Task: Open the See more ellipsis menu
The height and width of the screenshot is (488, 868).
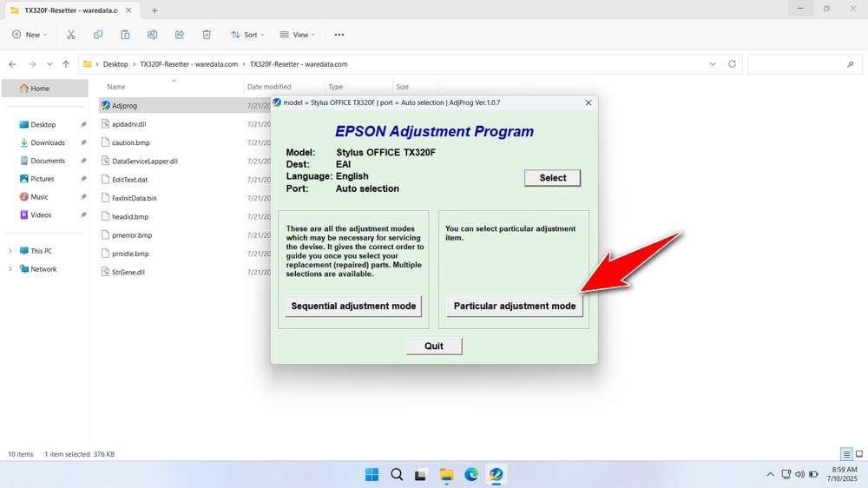Action: coord(339,35)
